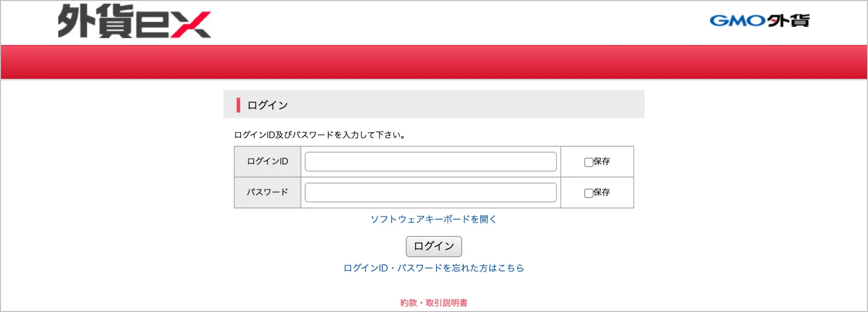Click the ログイン section heading text

point(267,105)
